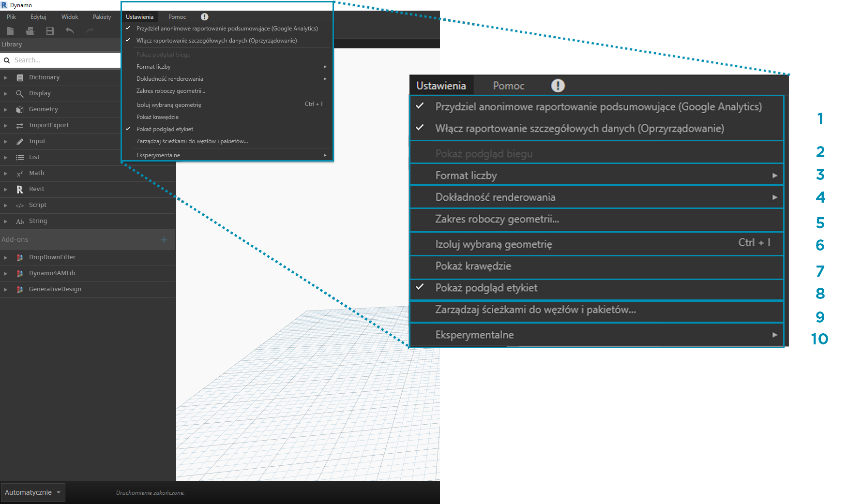Toggle Pokaż podgląd etykiet in Dynamo window dropdown
Viewport: 847px width, 504px height.
pos(227,129)
